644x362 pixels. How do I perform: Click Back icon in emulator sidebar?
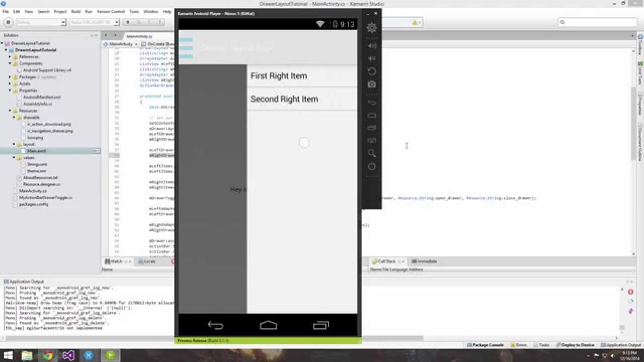click(x=372, y=102)
